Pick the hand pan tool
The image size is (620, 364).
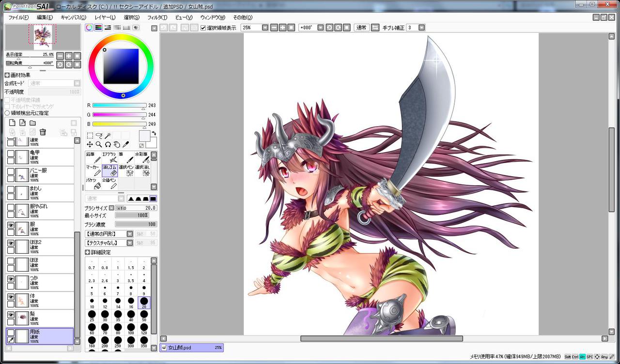coord(116,144)
